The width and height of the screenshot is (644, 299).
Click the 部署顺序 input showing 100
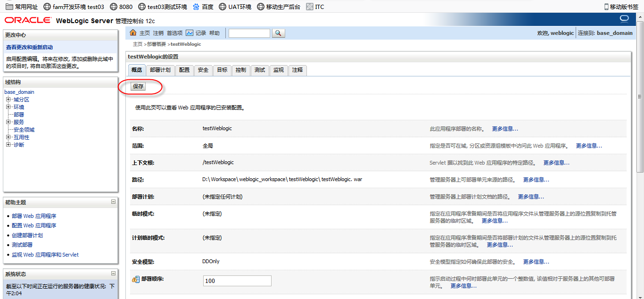point(237,281)
